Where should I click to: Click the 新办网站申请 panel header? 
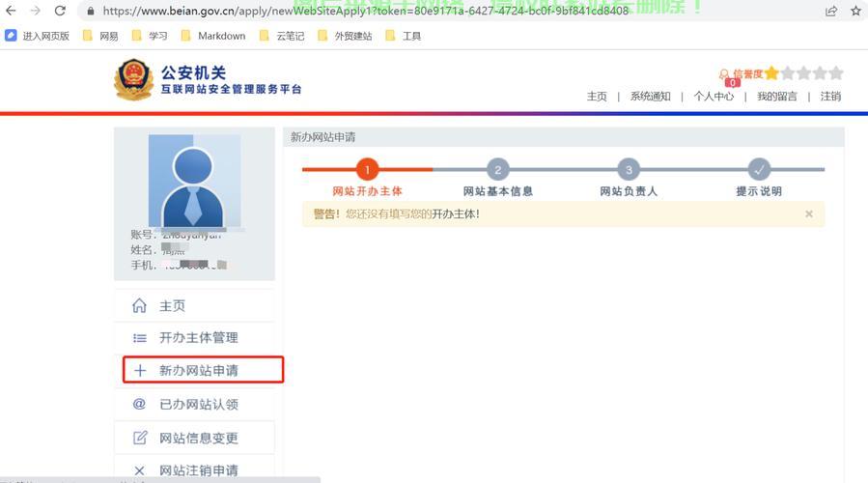564,137
